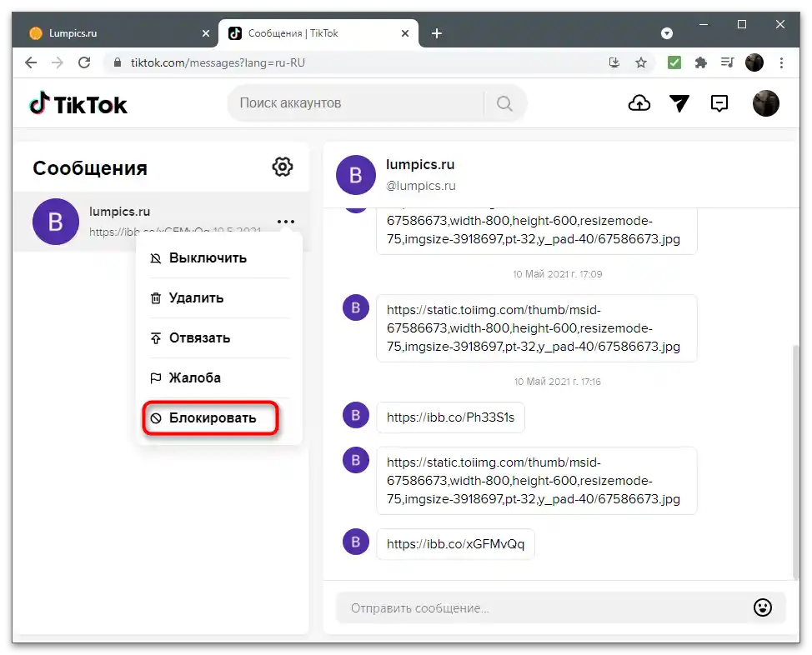Image resolution: width=812 pixels, height=655 pixels.
Task: Select Жалоба in chat context menu
Action: [x=219, y=377]
